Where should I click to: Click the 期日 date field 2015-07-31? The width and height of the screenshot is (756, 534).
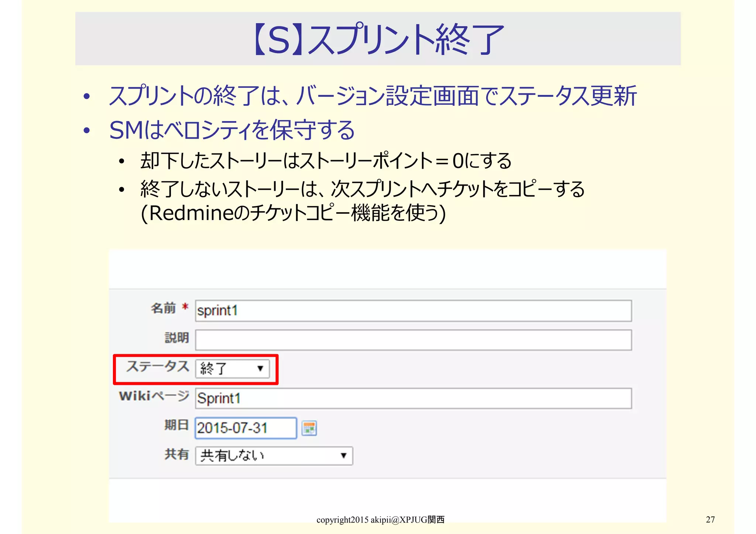click(x=246, y=428)
